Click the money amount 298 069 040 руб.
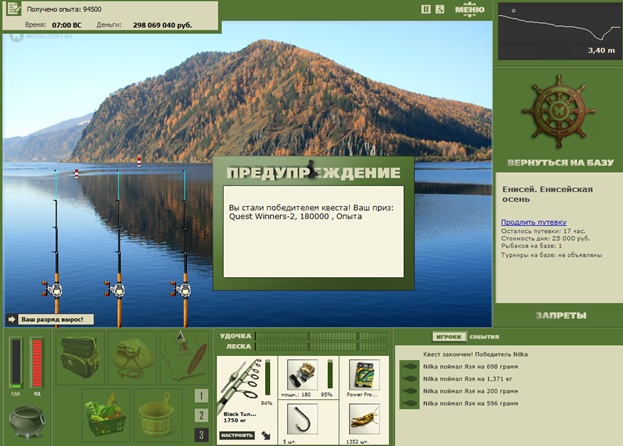The height and width of the screenshot is (446, 623). pos(162,25)
